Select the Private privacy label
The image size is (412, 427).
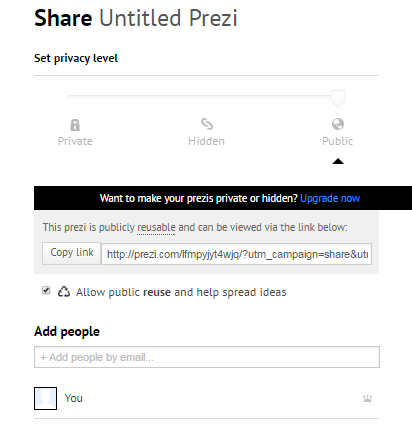click(75, 141)
